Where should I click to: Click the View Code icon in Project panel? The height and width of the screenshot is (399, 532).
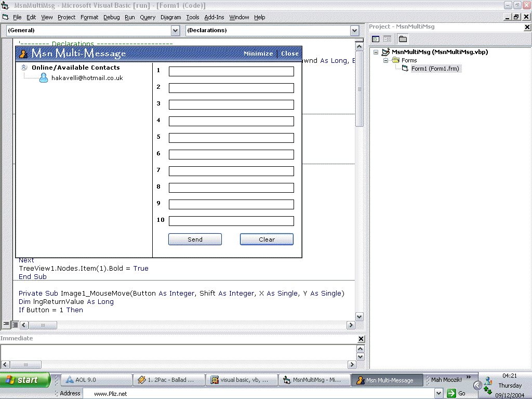click(376, 39)
